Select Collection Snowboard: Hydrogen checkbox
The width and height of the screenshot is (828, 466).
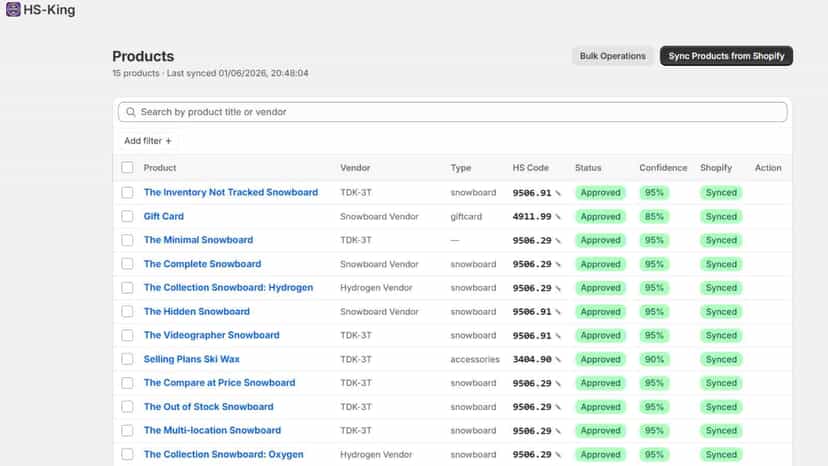click(x=127, y=287)
